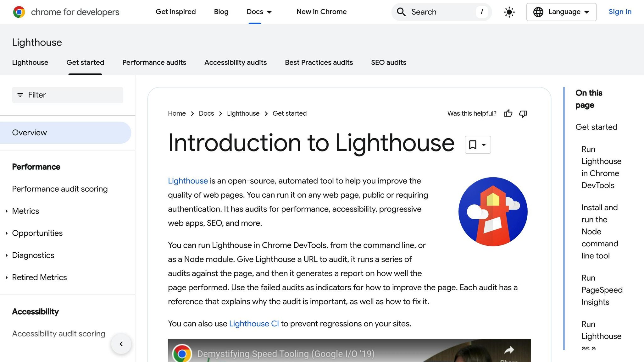The image size is (644, 362).
Task: Click the Lighthouse logo image
Action: pos(493,211)
